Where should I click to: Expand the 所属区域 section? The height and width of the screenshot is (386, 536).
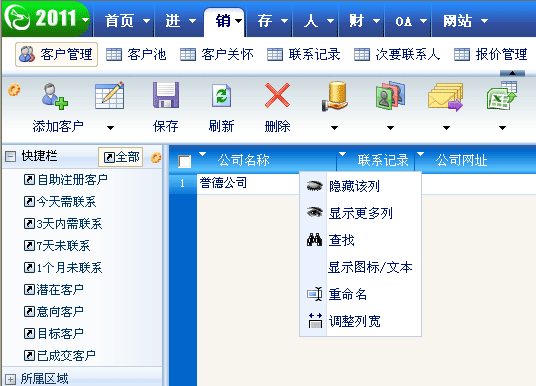(10, 380)
